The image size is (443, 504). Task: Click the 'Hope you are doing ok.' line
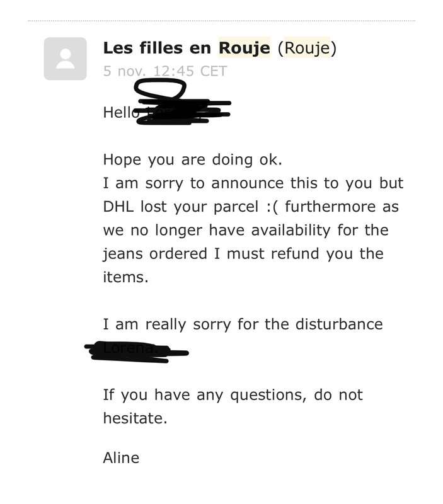click(192, 160)
